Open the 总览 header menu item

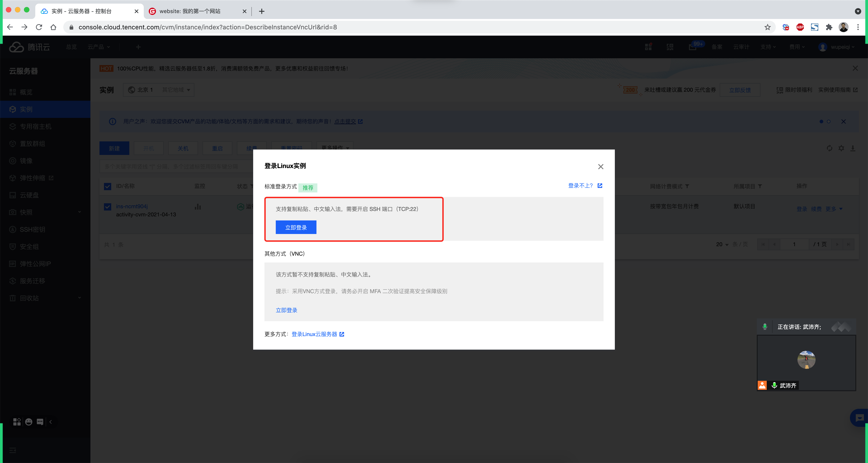click(71, 47)
